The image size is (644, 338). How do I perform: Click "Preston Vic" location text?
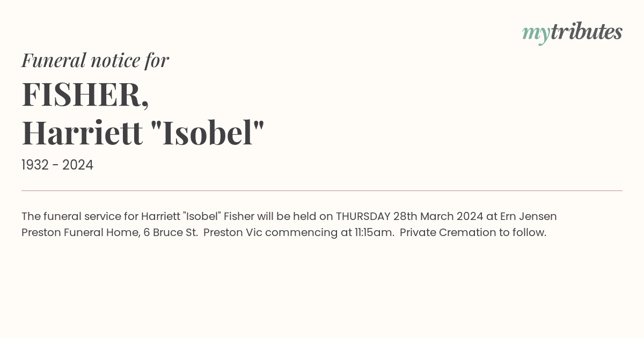[233, 233]
